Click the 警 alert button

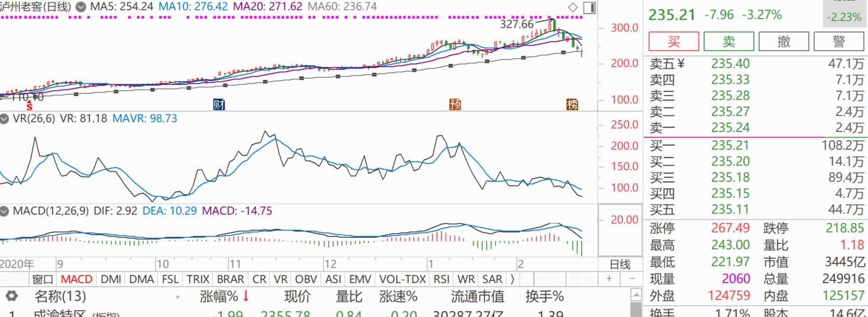pyautogui.click(x=839, y=41)
